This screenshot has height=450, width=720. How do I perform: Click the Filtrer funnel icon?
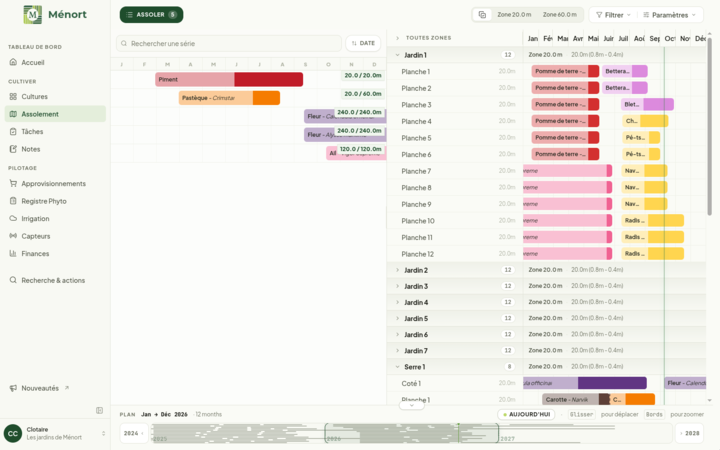click(599, 15)
